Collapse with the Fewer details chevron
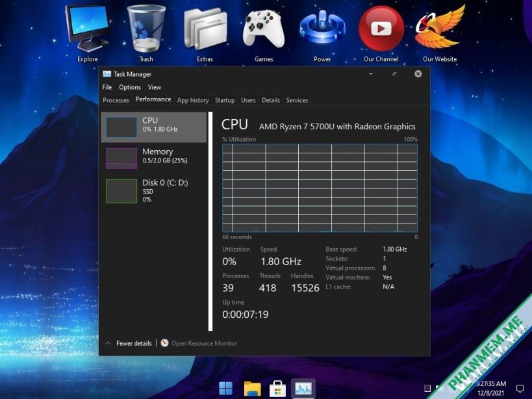 108,343
